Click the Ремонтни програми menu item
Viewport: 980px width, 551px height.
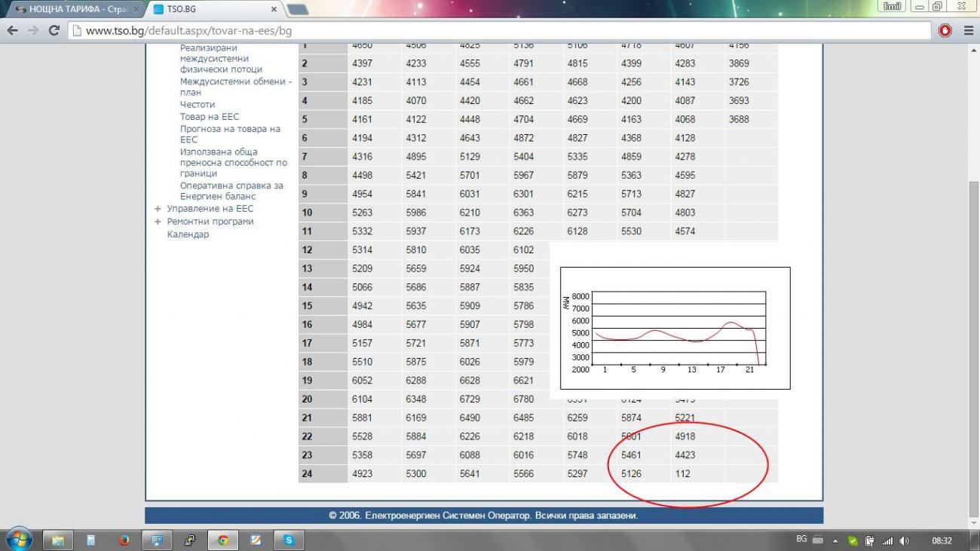210,222
